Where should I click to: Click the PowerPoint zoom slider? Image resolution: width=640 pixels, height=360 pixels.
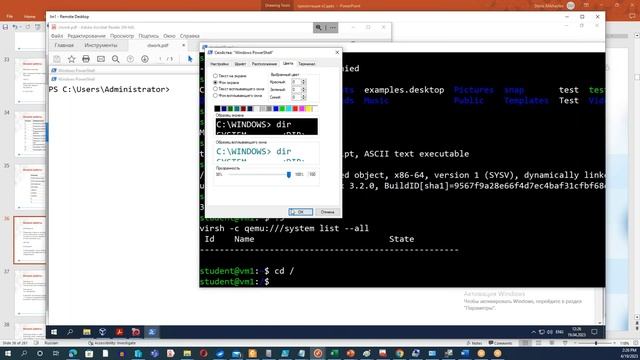tap(596, 343)
